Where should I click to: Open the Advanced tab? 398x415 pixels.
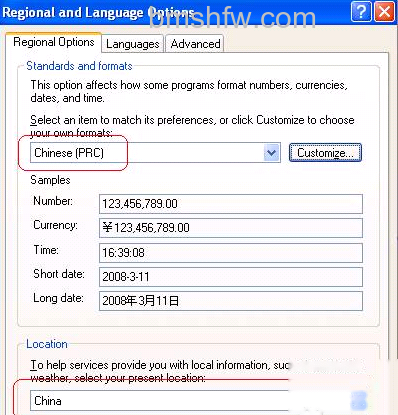(x=195, y=44)
